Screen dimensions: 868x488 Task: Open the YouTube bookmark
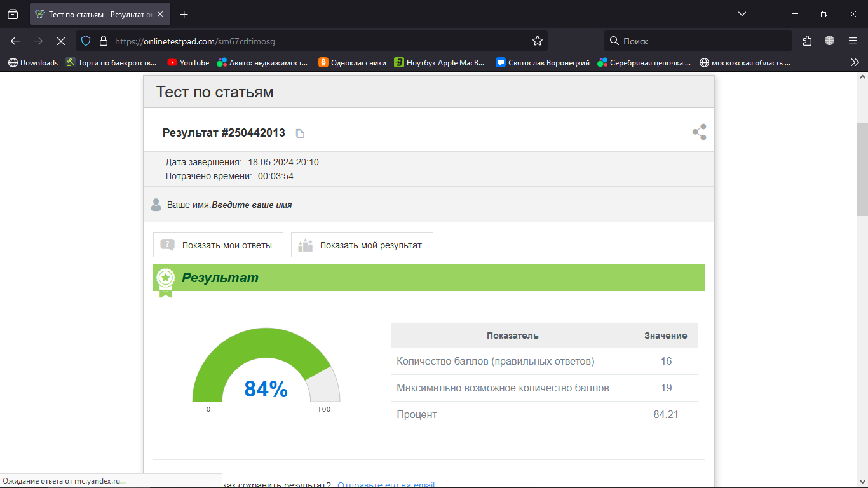tap(188, 62)
